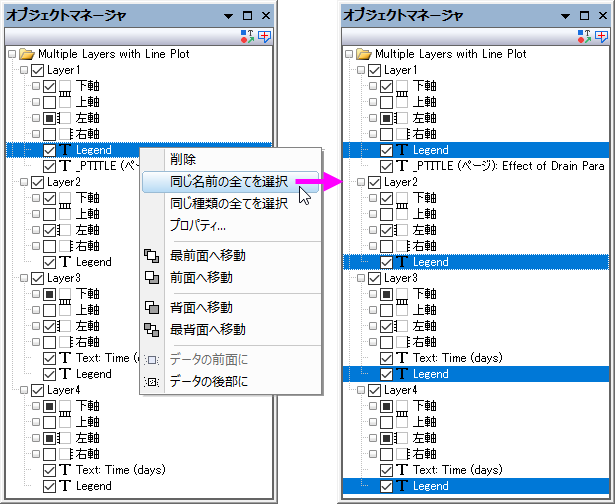This screenshot has height=504, width=615.
Task: Collapse root Multiple Layers node in left panel
Action: (12, 54)
